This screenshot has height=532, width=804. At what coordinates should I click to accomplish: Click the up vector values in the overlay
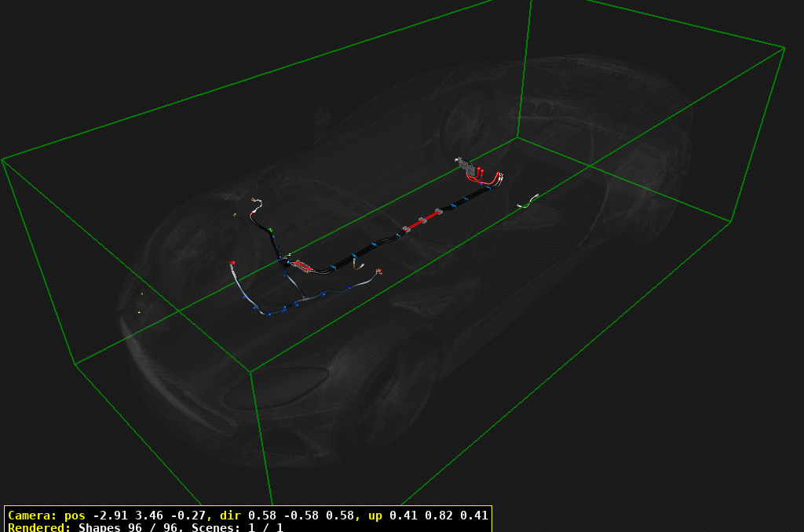(440, 516)
